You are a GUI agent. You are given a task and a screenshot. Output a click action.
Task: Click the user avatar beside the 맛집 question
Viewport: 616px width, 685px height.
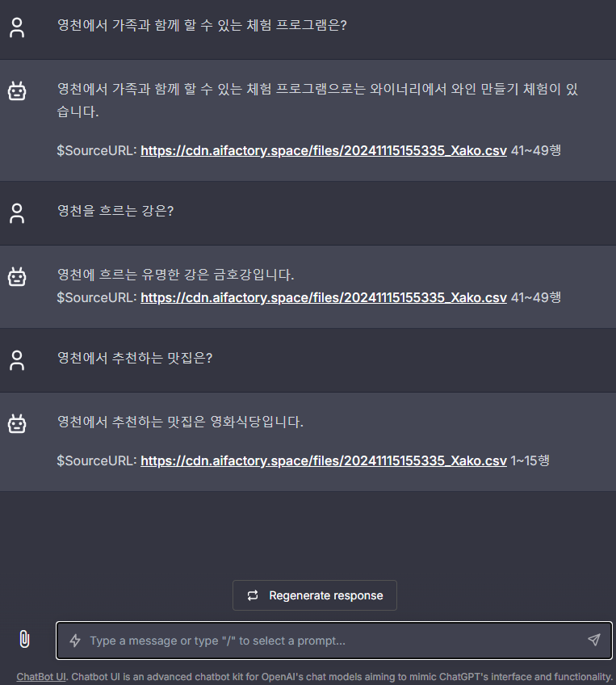pyautogui.click(x=17, y=360)
